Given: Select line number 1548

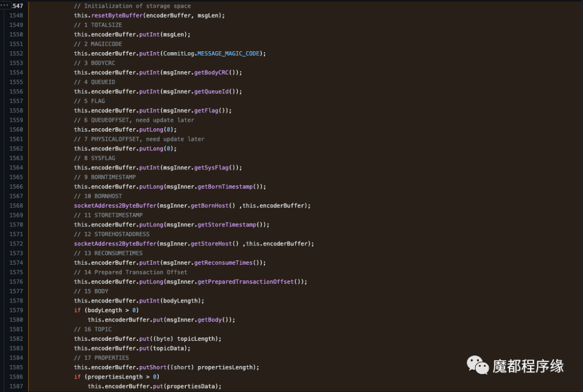Looking at the screenshot, I should (16, 16).
